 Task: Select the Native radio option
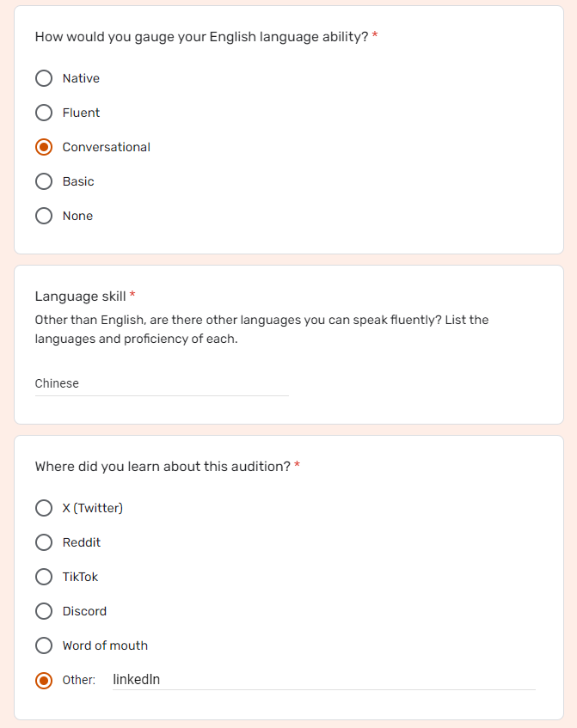pyautogui.click(x=44, y=78)
